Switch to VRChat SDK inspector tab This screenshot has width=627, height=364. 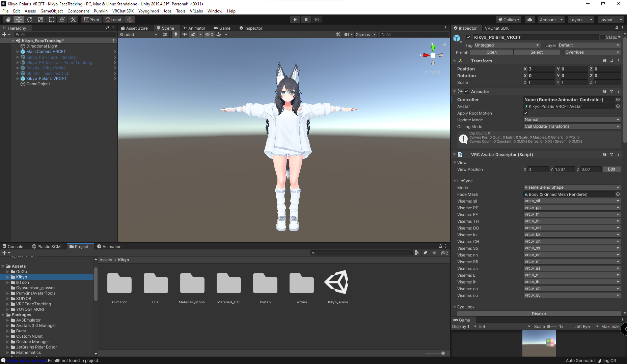click(497, 28)
